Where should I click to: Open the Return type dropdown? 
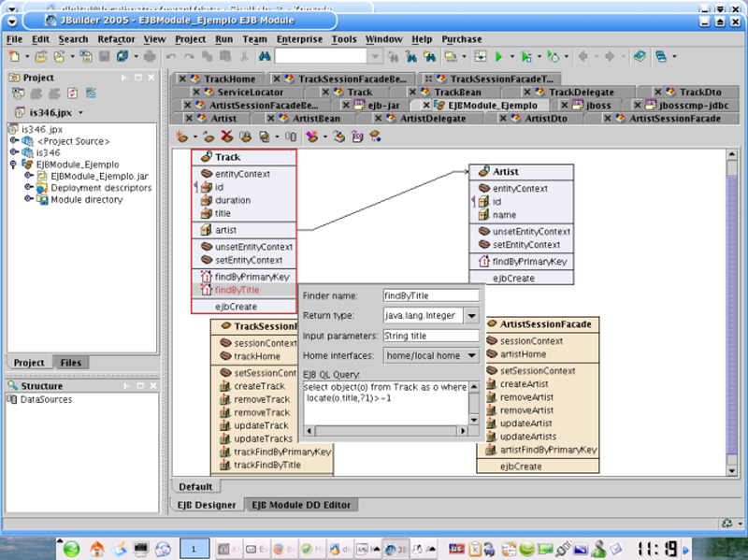(x=471, y=316)
